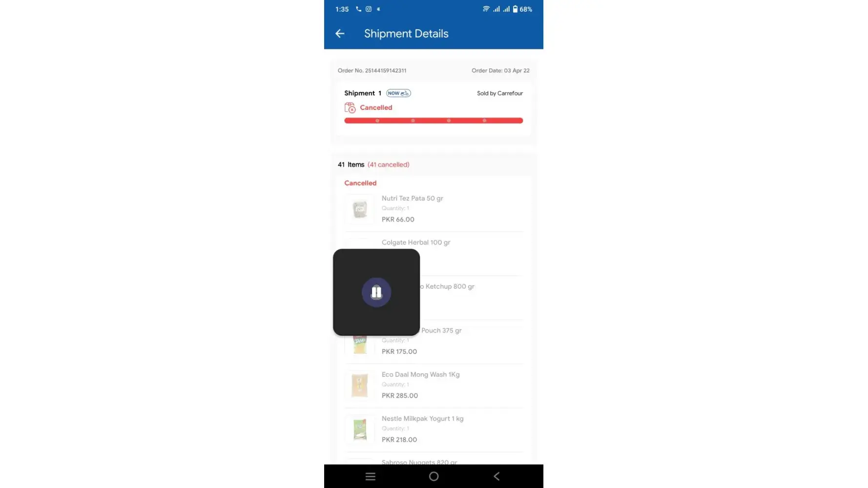
Task: Tap the red Cancelled shipment status text
Action: pos(376,107)
